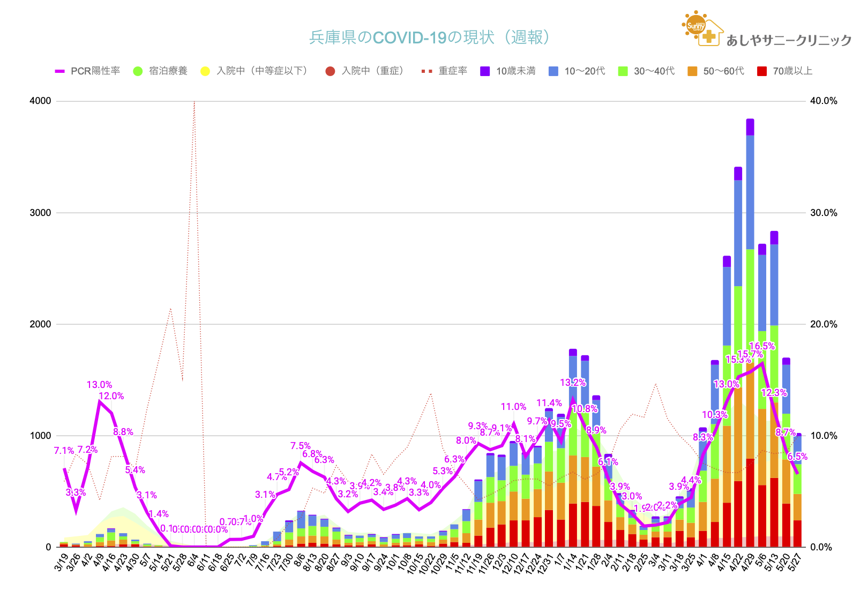Click the chart title 兵庫県のCOVID-19の現状
This screenshot has width=868, height=605.
[429, 38]
